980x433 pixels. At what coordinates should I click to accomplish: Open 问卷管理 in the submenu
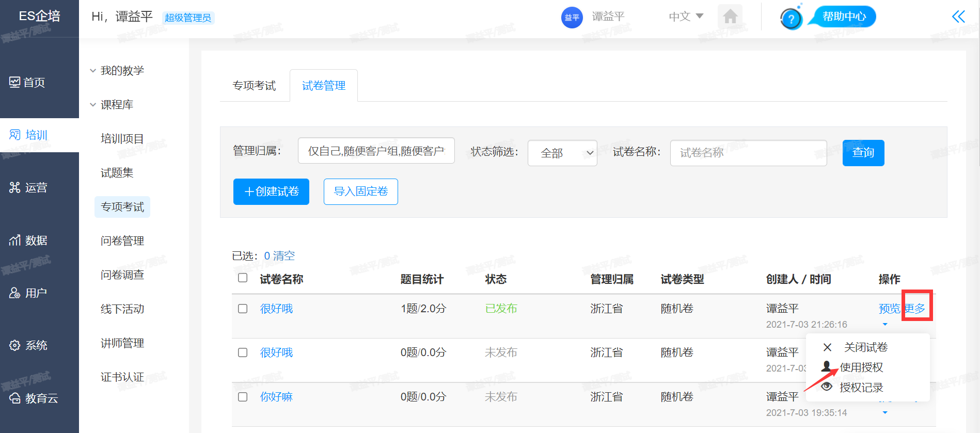click(x=122, y=241)
